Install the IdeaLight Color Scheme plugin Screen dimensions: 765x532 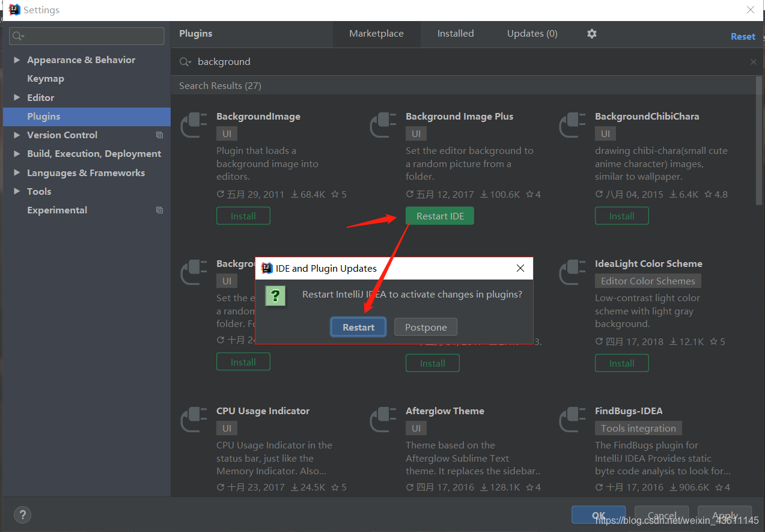tap(622, 363)
